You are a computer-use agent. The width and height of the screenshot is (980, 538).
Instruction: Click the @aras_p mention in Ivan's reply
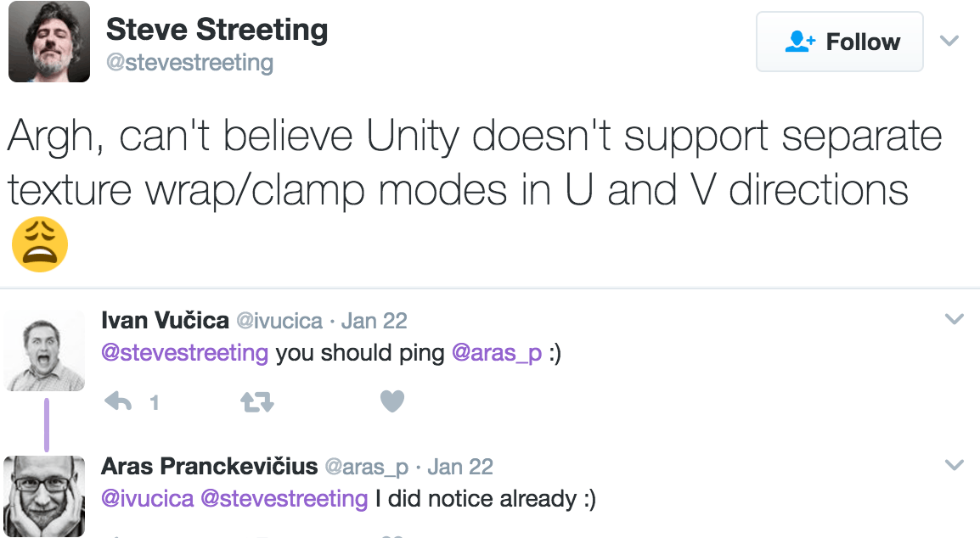(x=496, y=354)
